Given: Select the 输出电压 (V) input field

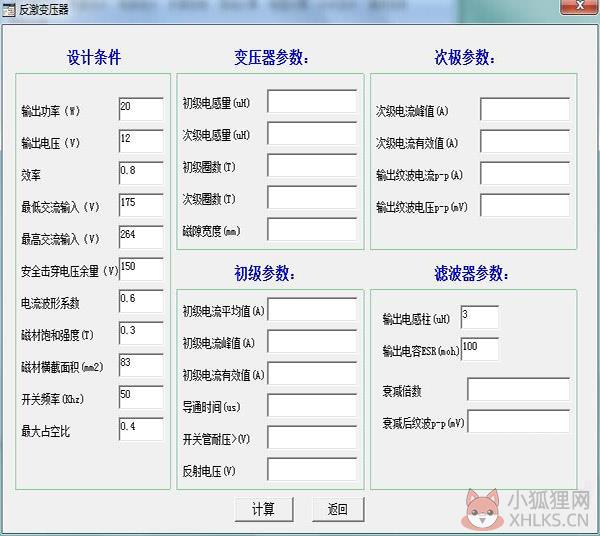Looking at the screenshot, I should 141,141.
